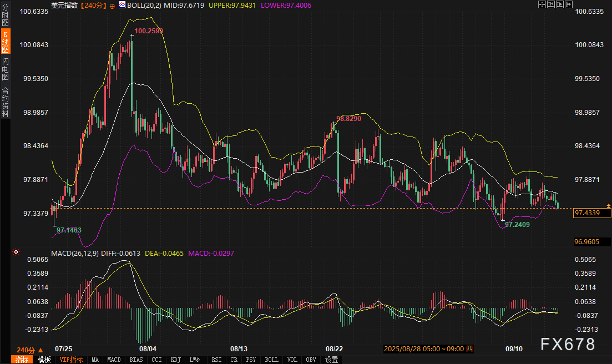Click the play-style icon in top-right toolbar

coord(559,4)
